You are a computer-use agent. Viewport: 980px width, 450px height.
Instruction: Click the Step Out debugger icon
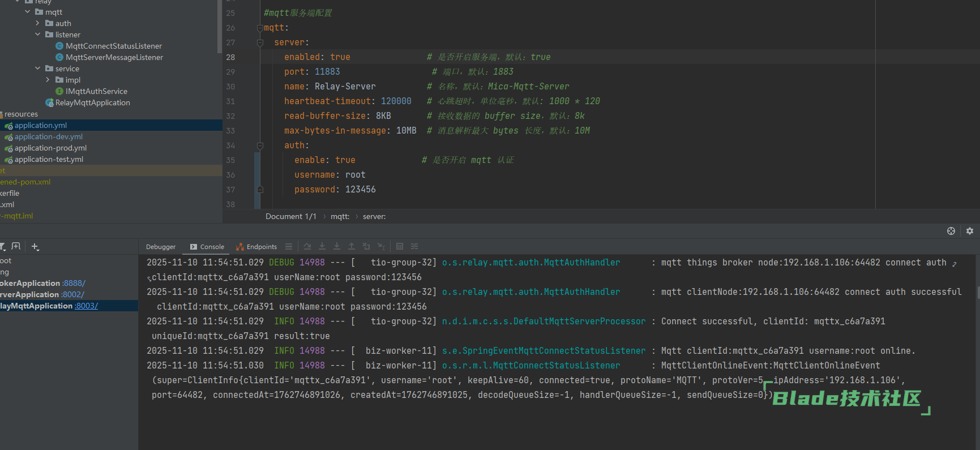pos(352,247)
